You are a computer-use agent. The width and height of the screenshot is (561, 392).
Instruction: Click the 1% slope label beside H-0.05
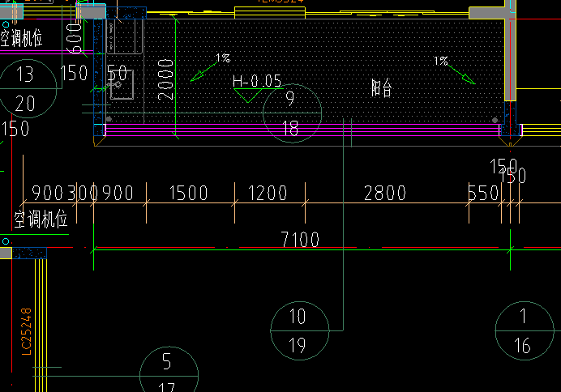pyautogui.click(x=223, y=58)
